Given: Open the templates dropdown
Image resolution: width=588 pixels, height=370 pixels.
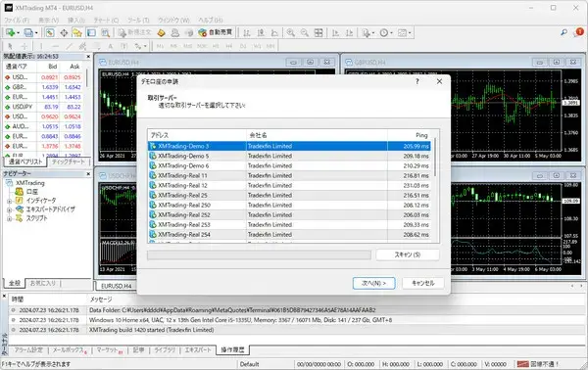Looking at the screenshot, I should pyautogui.click(x=404, y=33).
